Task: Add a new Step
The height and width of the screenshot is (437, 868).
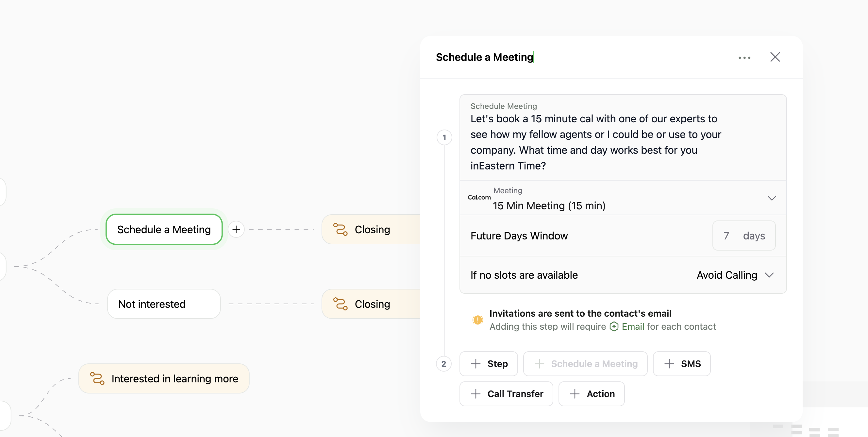Action: [488, 363]
